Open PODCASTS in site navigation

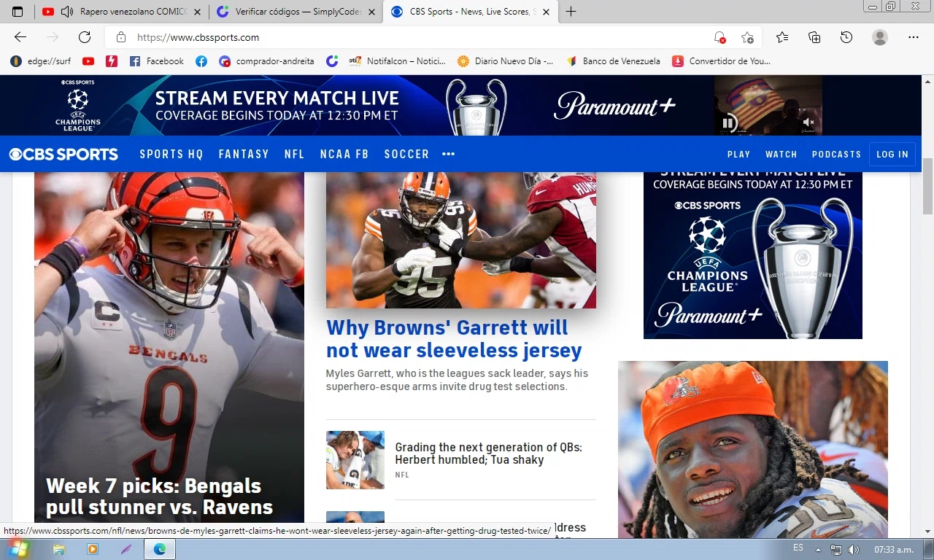tap(836, 155)
